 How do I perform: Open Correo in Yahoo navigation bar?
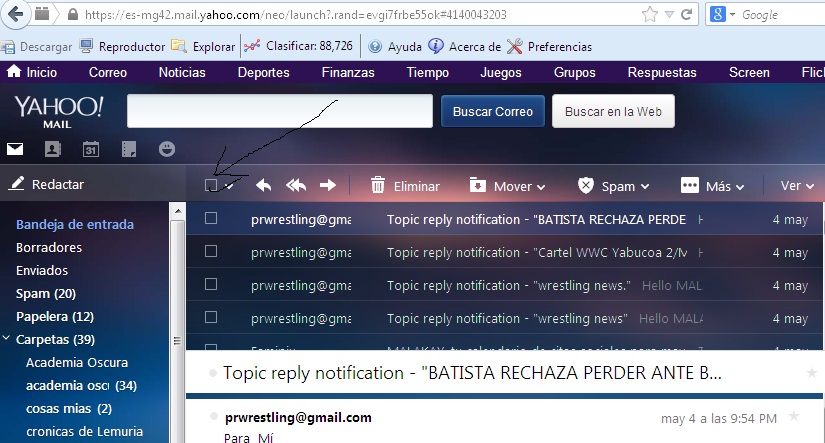pyautogui.click(x=108, y=73)
